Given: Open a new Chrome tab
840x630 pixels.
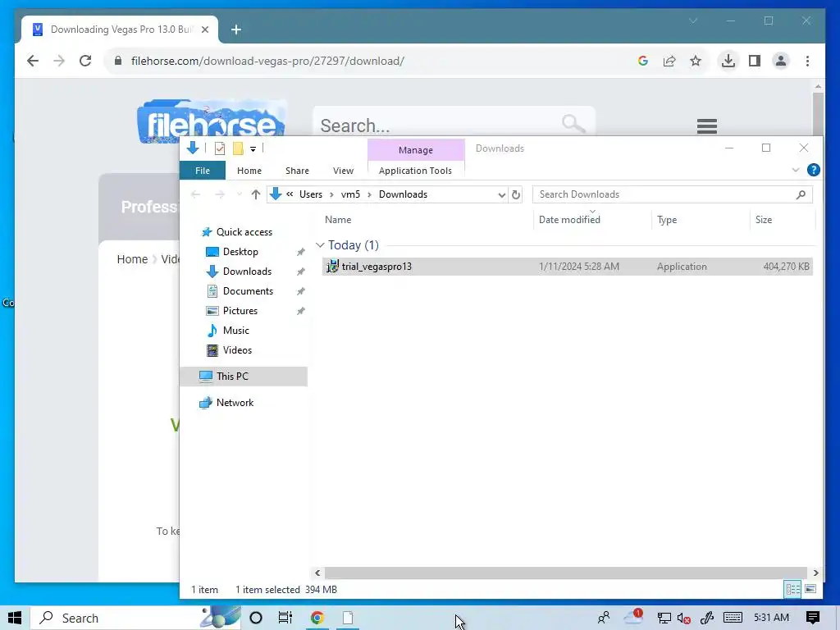Looking at the screenshot, I should 235,30.
